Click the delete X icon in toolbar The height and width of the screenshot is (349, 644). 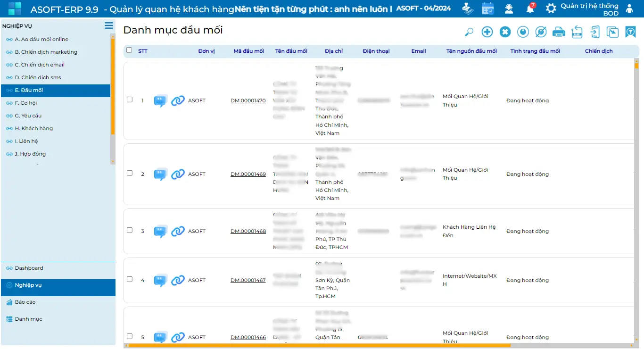505,32
